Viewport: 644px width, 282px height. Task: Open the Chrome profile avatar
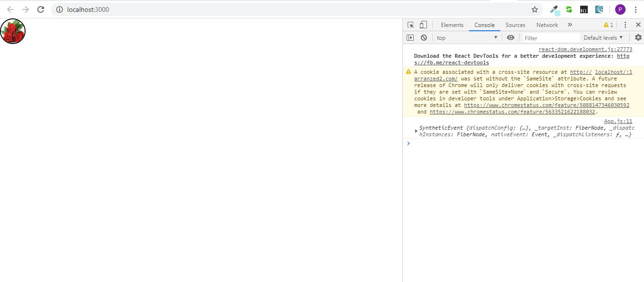[x=620, y=9]
